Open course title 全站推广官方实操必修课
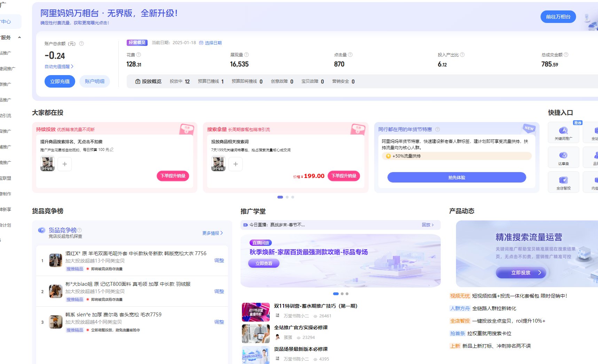598x364 pixels. [x=301, y=327]
